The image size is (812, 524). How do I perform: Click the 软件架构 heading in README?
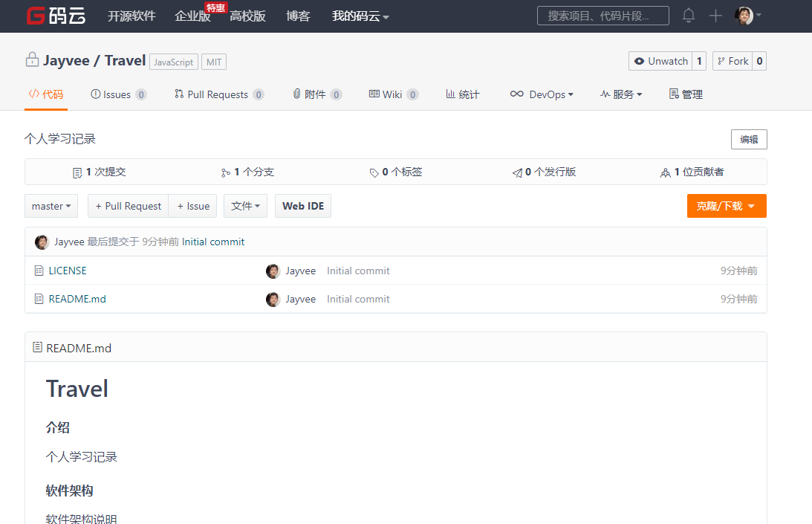pos(69,491)
